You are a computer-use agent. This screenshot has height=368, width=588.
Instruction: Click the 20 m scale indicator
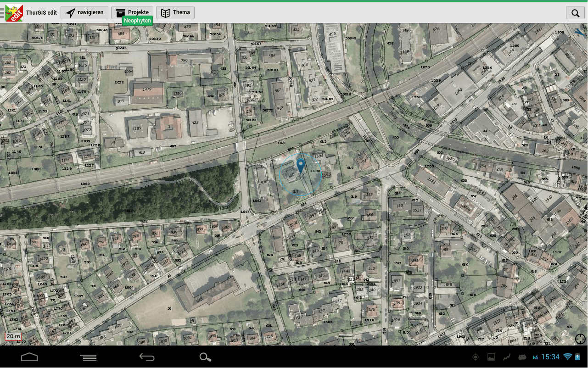click(x=13, y=336)
